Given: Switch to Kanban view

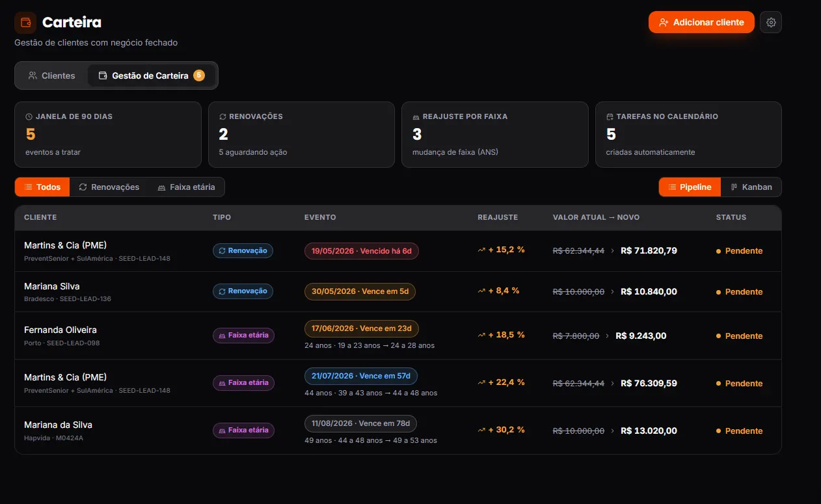Looking at the screenshot, I should [x=751, y=187].
